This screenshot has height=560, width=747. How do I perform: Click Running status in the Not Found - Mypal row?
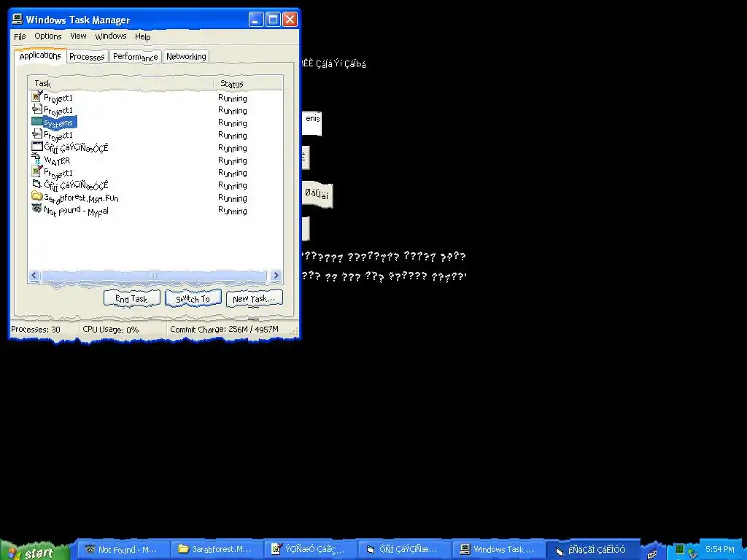coord(233,211)
